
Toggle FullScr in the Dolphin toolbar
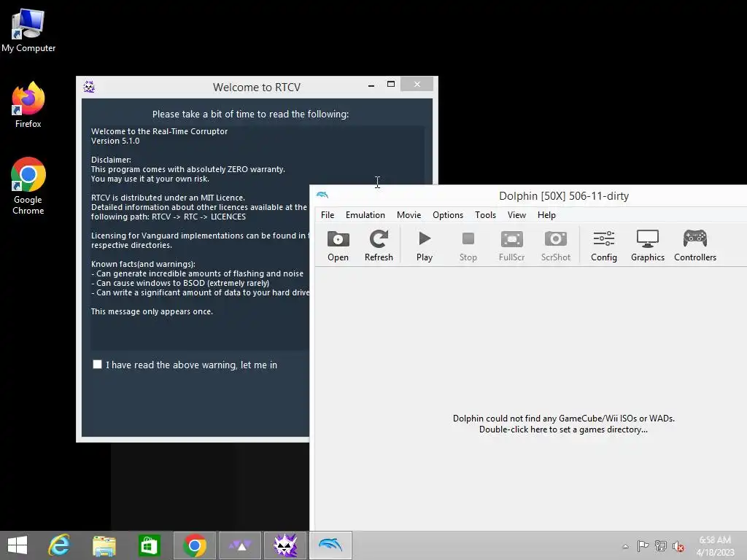(x=511, y=245)
